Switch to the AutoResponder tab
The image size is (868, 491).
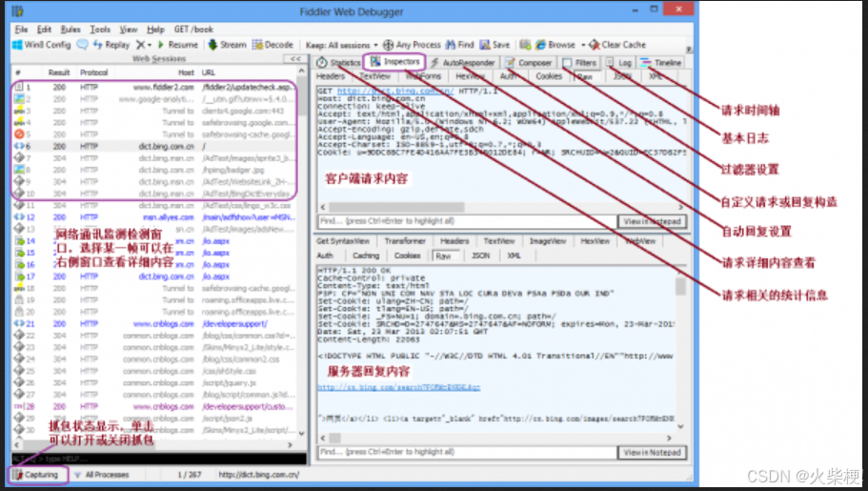[x=463, y=63]
